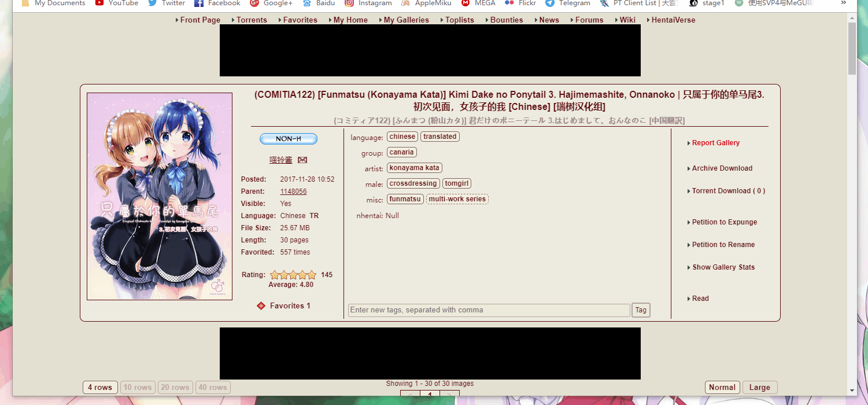Viewport: 868px width, 405px height.
Task: Select 4 rows display option
Action: tap(100, 388)
